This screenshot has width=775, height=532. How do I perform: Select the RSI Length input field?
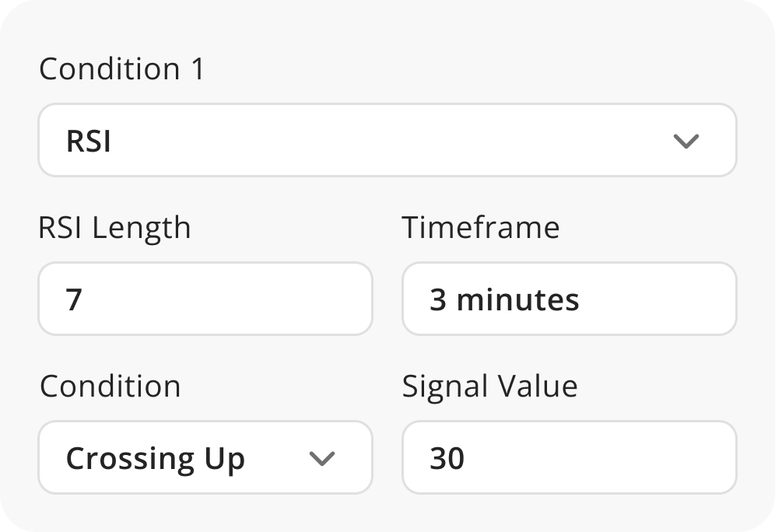click(x=205, y=299)
